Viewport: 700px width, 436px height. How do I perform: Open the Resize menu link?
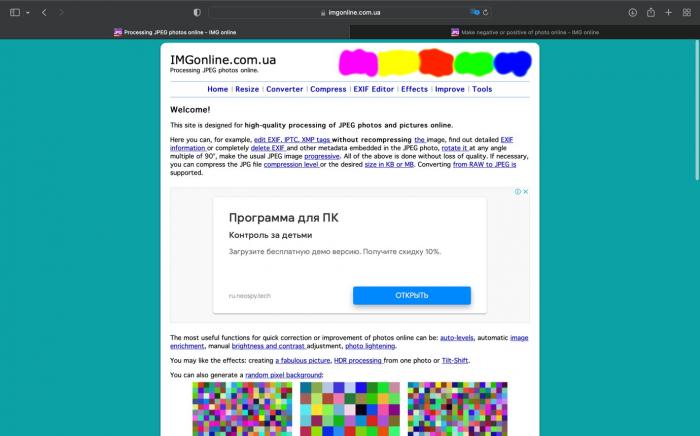point(247,89)
